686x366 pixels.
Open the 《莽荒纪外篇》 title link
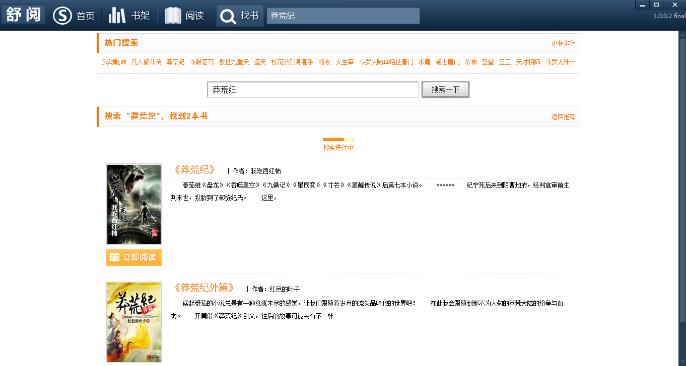click(203, 288)
